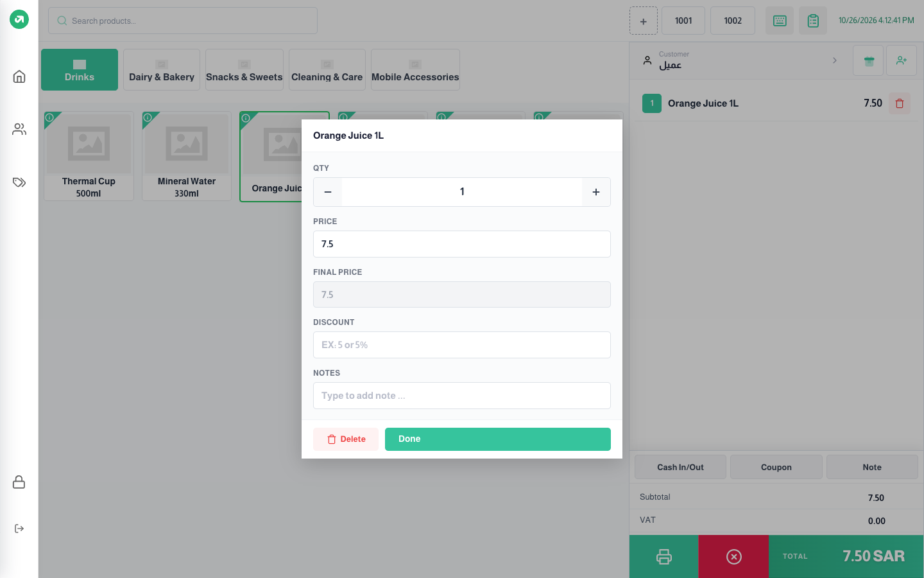Remove Orange Juice 1L with red trash icon
The height and width of the screenshot is (578, 924).
click(x=900, y=103)
